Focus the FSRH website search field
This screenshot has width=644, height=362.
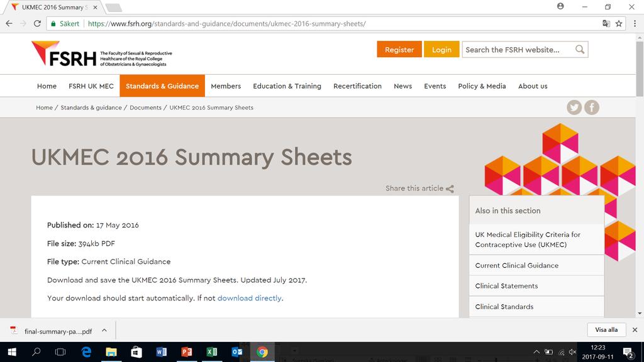(x=518, y=50)
